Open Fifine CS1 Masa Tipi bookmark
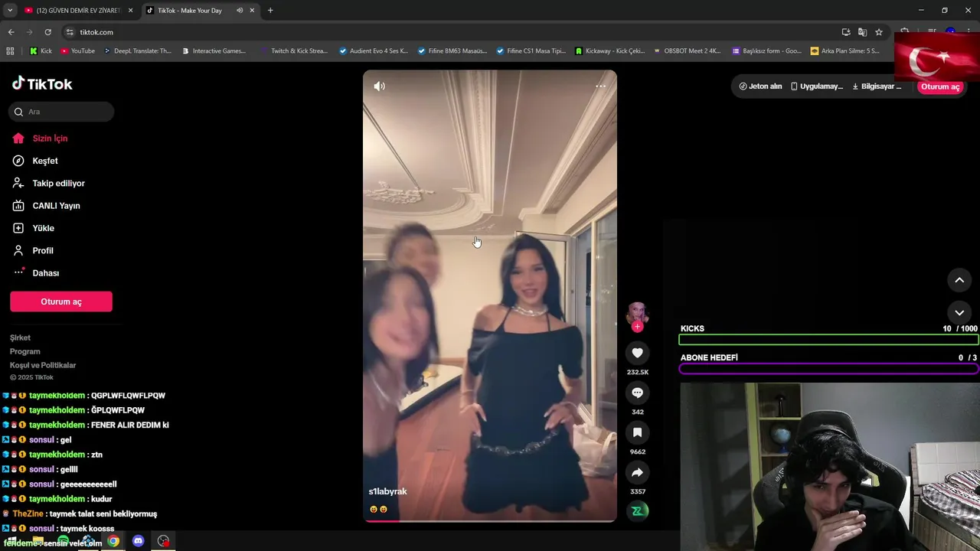Screen dimensions: 980x551 pos(531,51)
